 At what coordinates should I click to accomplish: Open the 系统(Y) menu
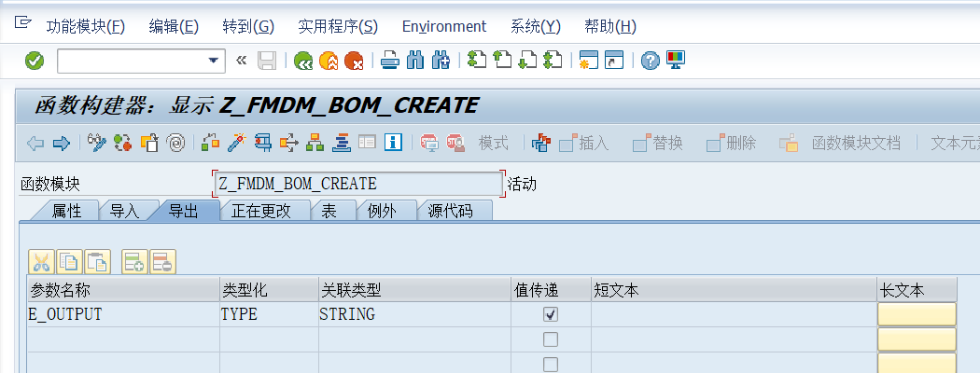pos(536,26)
